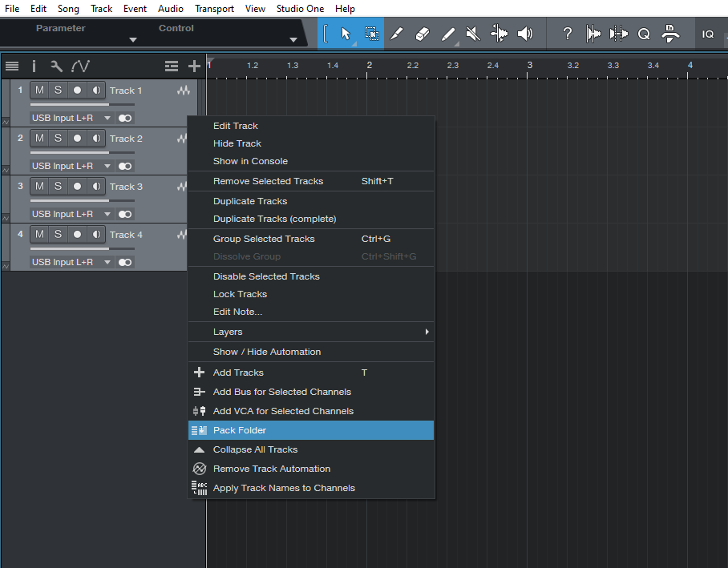Click the macro/stamp toolbar icon right of Q
This screenshot has height=568, width=728.
point(670,34)
